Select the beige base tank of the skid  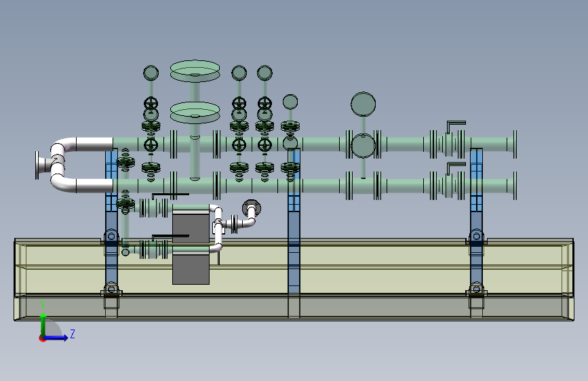(x=294, y=279)
